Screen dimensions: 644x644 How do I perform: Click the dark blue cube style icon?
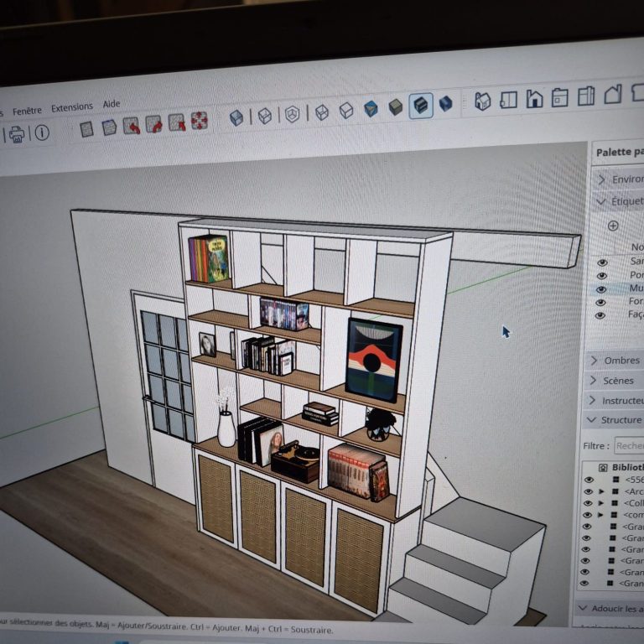pyautogui.click(x=445, y=103)
